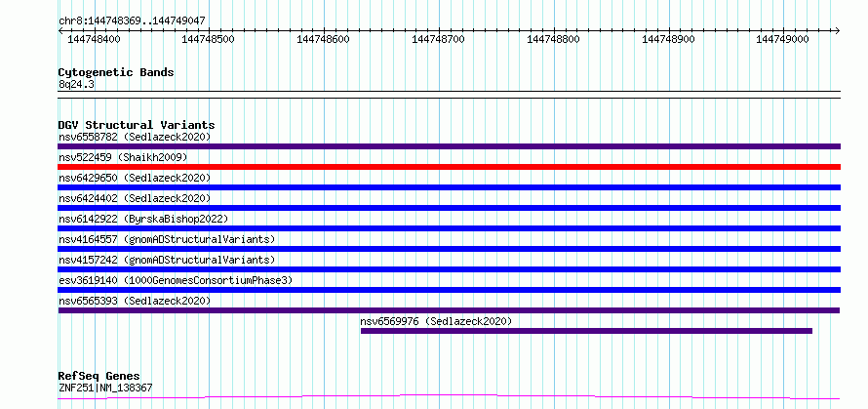Open the nsv6429650 (Sedlazeck2020) label
The image size is (868, 409).
[135, 178]
